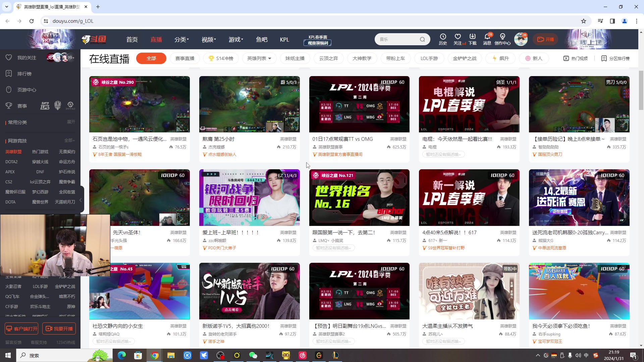644x362 pixels.
Task: Open 消息 notifications bell icon
Action: 487,37
